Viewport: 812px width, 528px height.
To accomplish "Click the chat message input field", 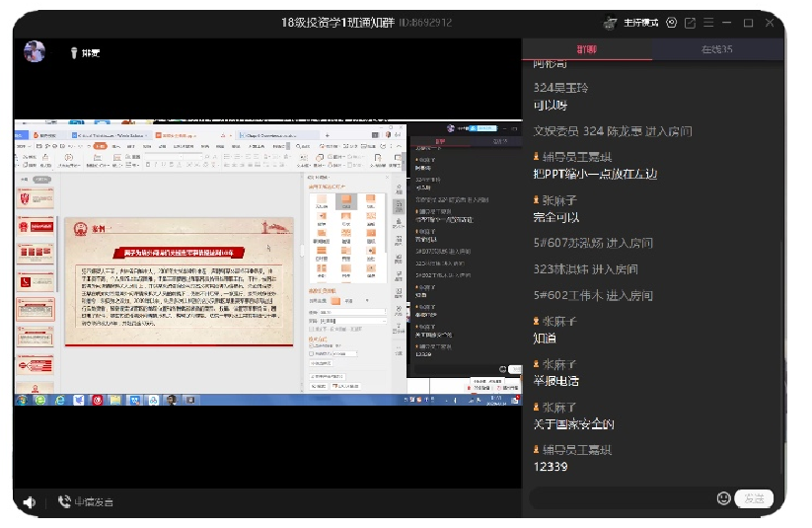I will point(622,498).
